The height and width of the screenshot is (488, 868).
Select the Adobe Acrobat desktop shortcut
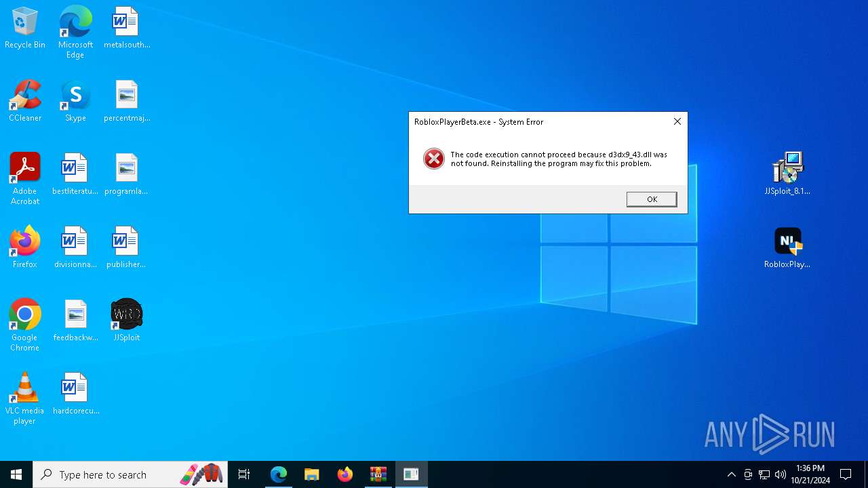pos(25,179)
